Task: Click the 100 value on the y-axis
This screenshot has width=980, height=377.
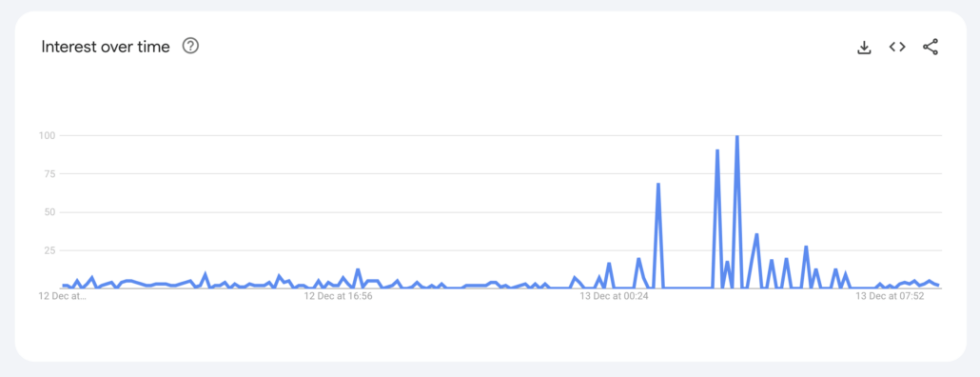Action: click(48, 135)
